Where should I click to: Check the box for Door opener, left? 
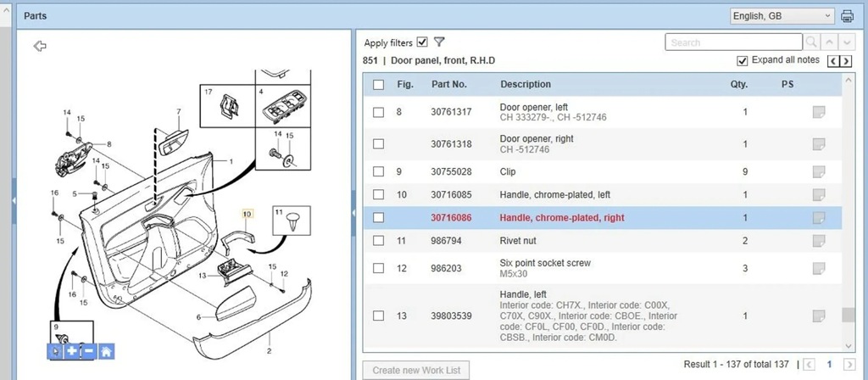point(378,112)
